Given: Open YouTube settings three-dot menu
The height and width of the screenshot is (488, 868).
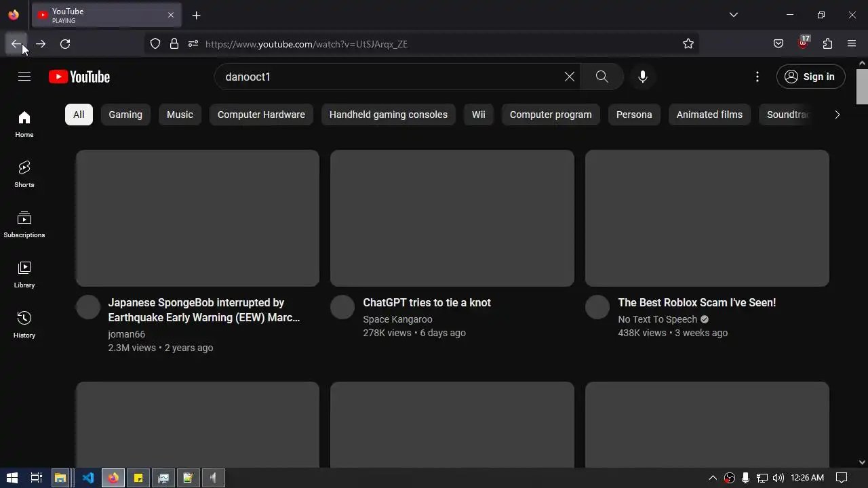Looking at the screenshot, I should tap(757, 77).
